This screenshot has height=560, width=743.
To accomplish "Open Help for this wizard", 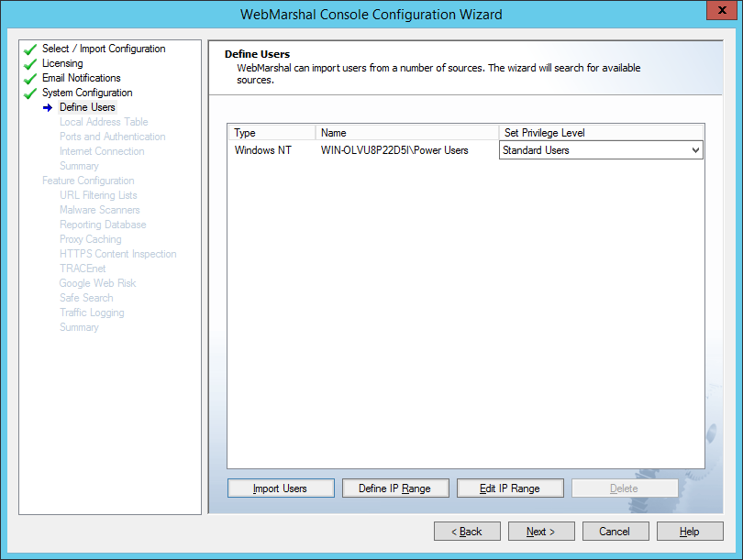I will (x=689, y=532).
